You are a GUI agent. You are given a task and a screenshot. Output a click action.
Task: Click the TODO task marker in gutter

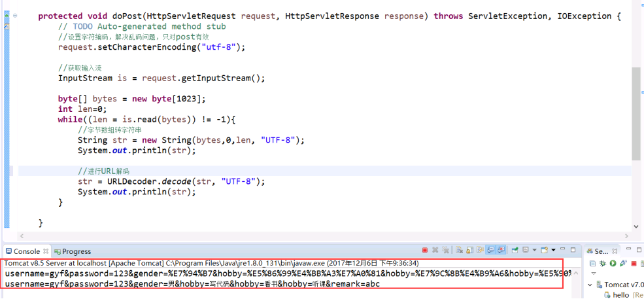[7, 26]
